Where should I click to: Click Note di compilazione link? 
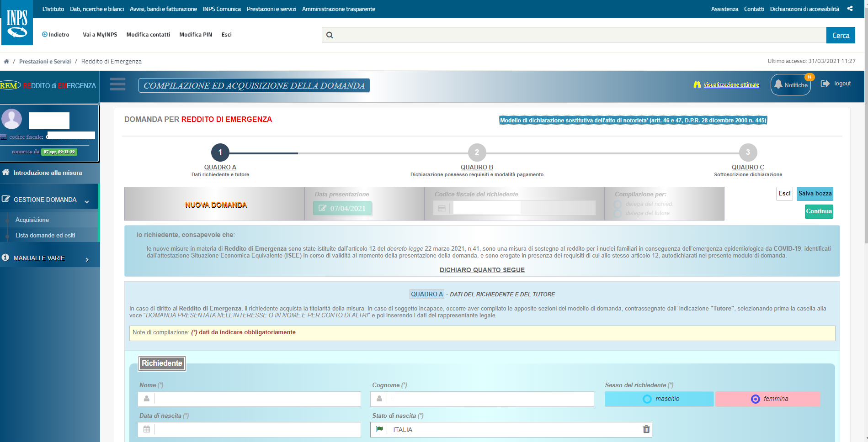point(160,332)
